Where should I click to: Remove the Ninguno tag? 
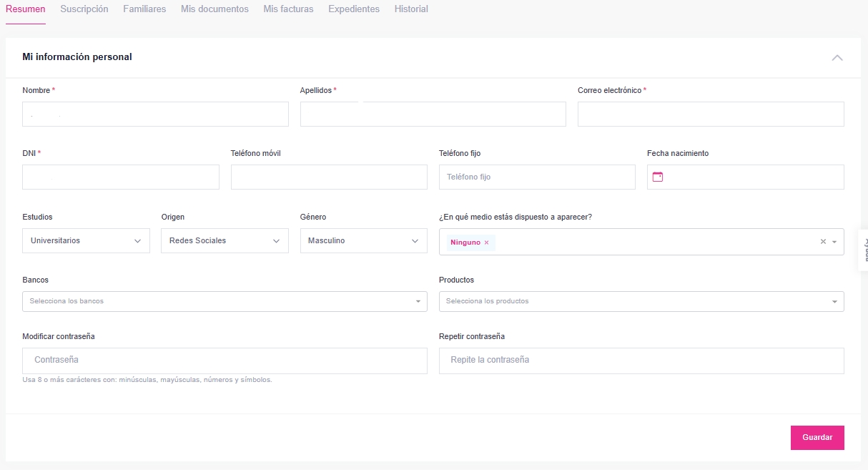(x=486, y=243)
